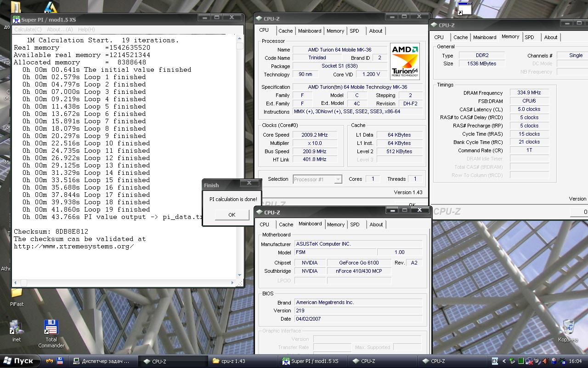This screenshot has height=368, width=588.
Task: Switch to Memory tab in top CPU-Z window
Action: pyautogui.click(x=335, y=31)
